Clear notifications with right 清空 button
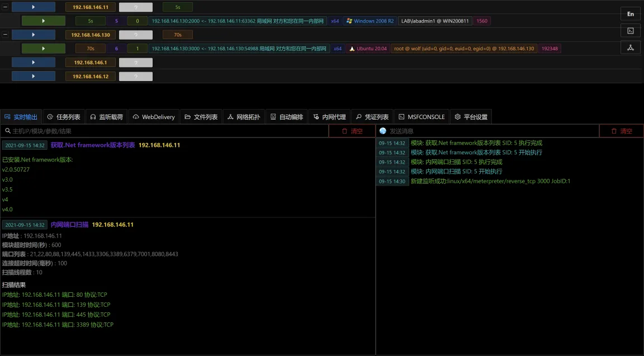The image size is (644, 356). 622,131
